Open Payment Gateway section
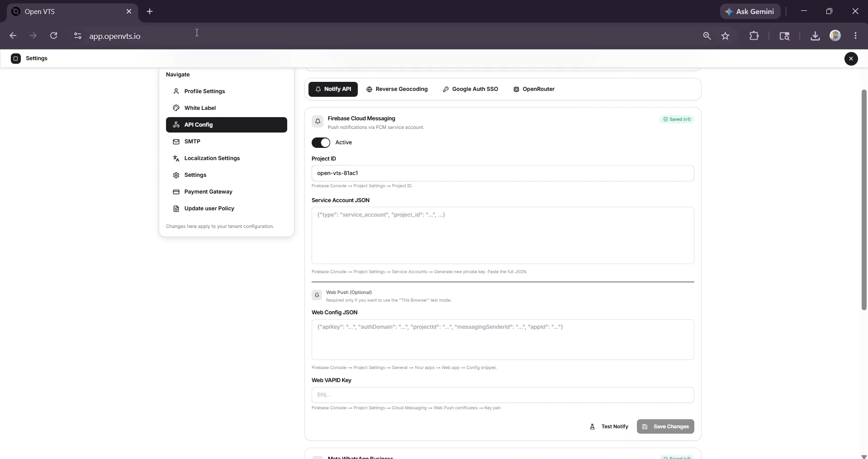Viewport: 868px width, 459px height. (226, 192)
